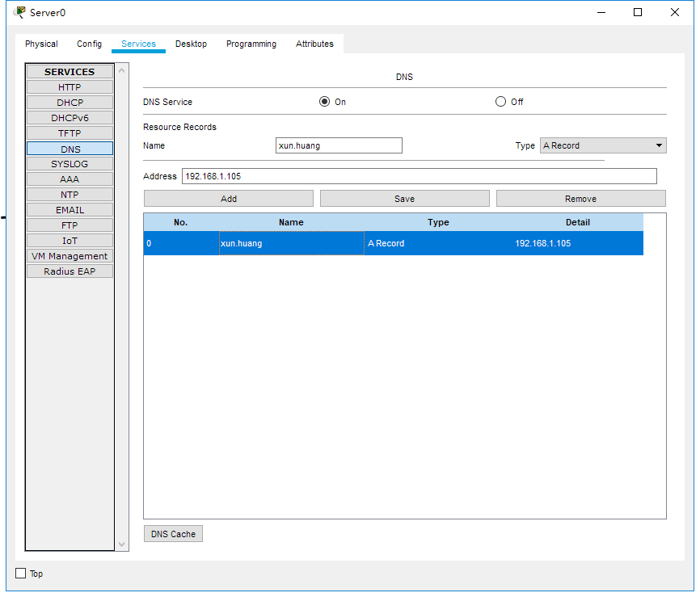This screenshot has height=597, width=700.
Task: Open FTP service settings
Action: coord(70,225)
